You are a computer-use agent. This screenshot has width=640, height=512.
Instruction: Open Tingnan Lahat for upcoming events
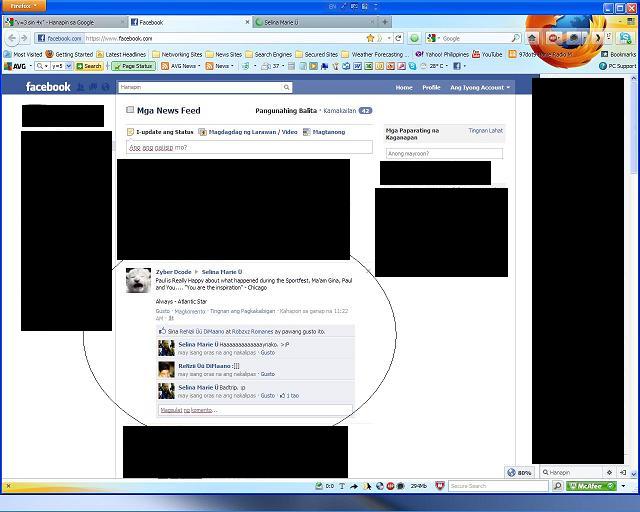tap(485, 131)
